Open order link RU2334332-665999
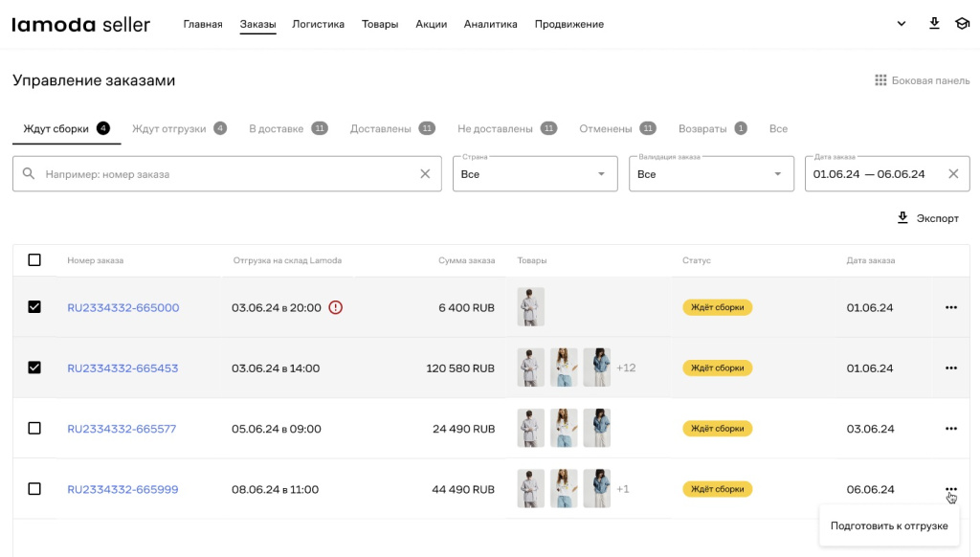Viewport: 980px width, 557px height. pos(122,489)
